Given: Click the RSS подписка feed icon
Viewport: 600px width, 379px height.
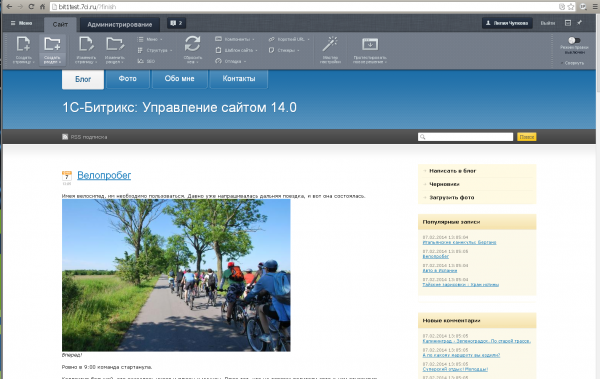Looking at the screenshot, I should [65, 137].
